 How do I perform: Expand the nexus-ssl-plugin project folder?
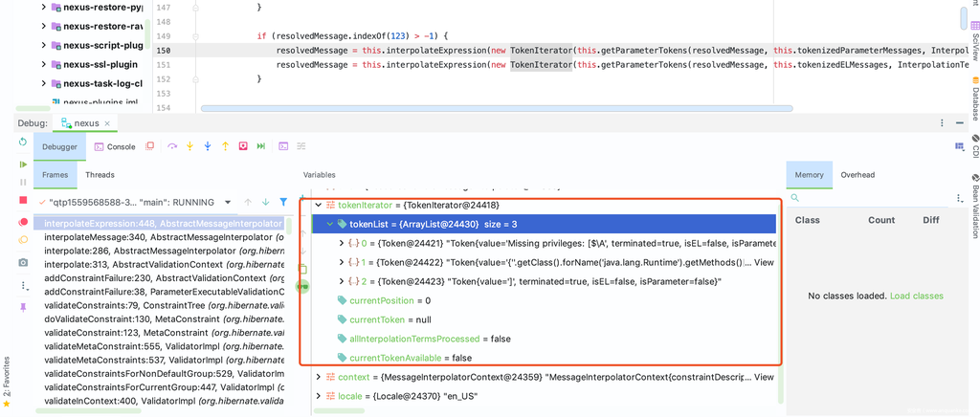(44, 64)
